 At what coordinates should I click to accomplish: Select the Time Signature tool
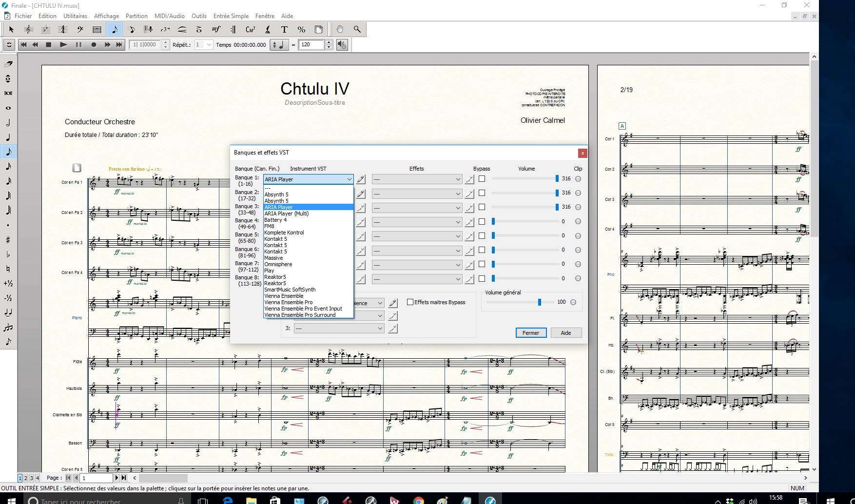[x=62, y=29]
